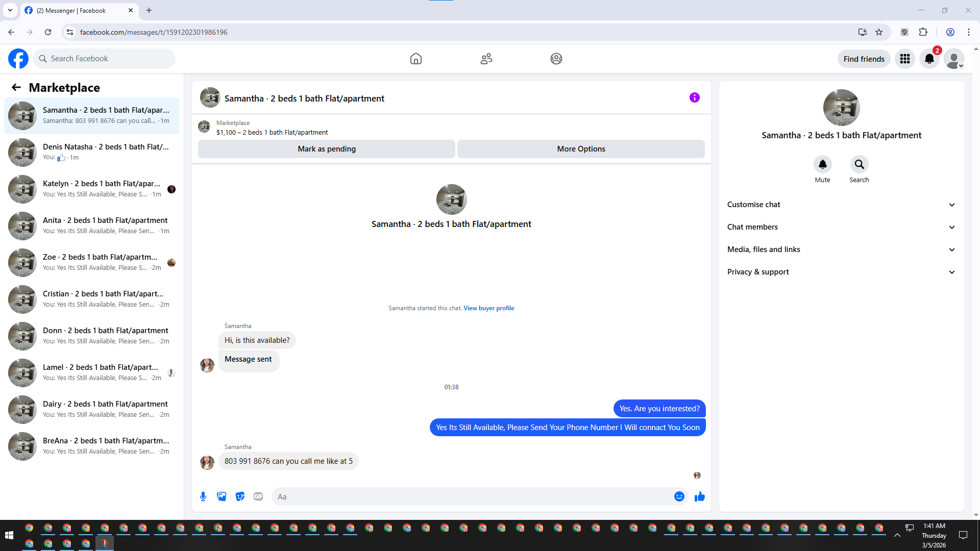980x551 pixels.
Task: Open the Facebook logo home link
Action: point(18,59)
